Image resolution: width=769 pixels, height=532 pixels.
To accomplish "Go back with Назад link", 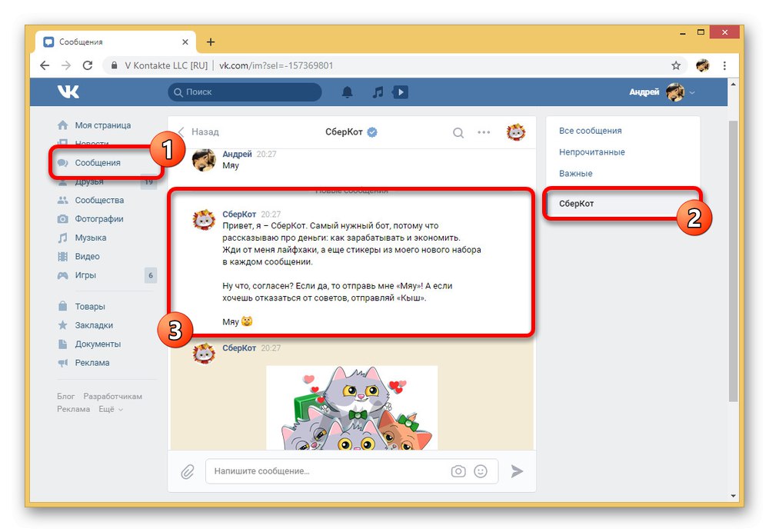I will click(x=198, y=132).
